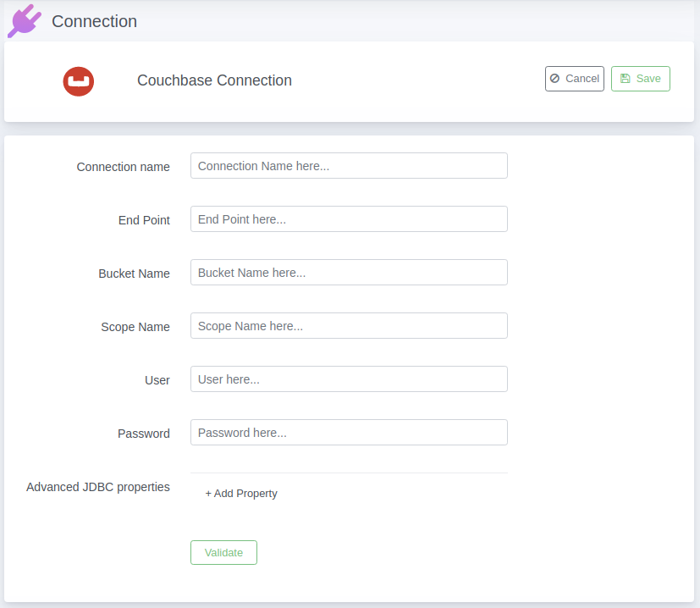Click the floppy disk save icon
The height and width of the screenshot is (608, 700).
(626, 79)
